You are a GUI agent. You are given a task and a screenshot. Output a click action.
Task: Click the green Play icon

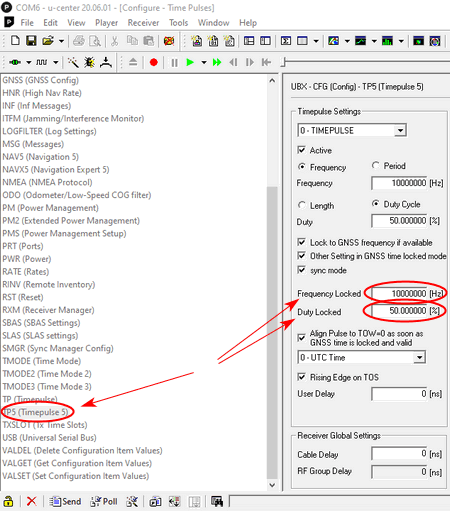point(190,62)
